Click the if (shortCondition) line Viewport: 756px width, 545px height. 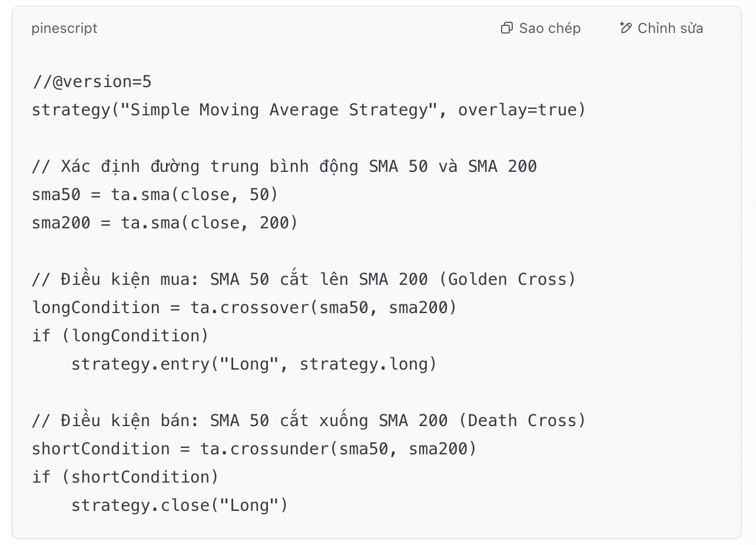point(125,477)
